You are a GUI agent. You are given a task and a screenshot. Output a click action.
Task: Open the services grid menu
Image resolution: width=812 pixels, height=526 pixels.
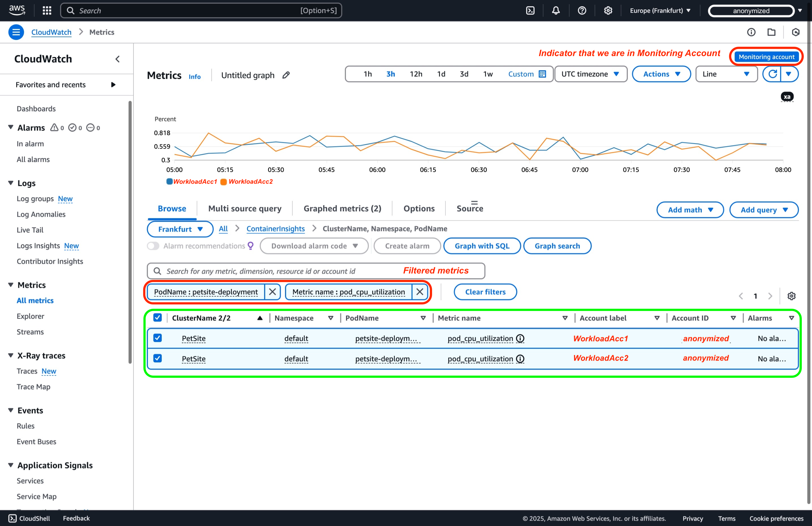point(47,10)
